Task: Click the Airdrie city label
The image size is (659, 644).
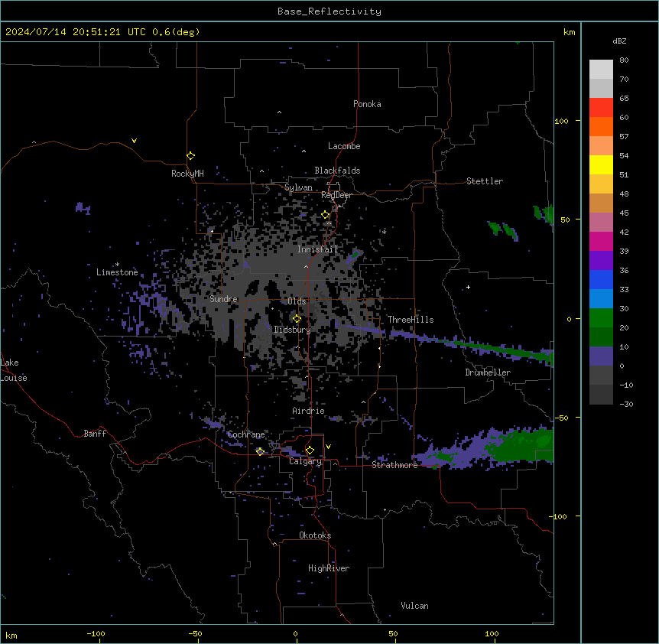Action: 308,411
